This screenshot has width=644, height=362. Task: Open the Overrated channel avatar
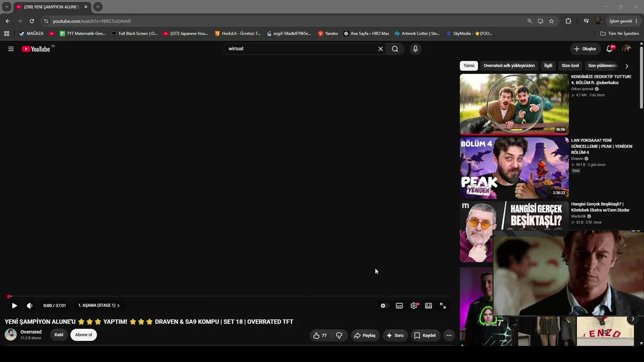pos(11,335)
